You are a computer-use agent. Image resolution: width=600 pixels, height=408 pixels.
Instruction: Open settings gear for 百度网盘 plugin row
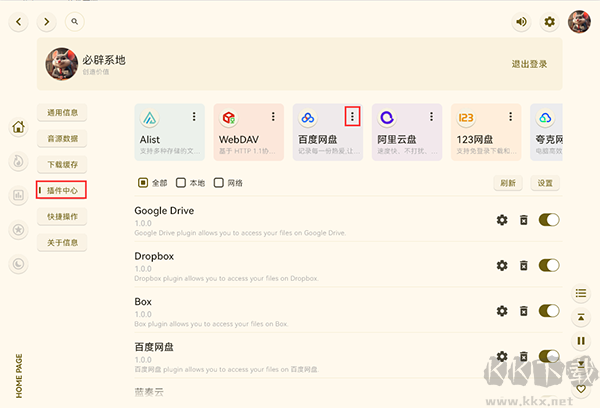click(x=502, y=356)
